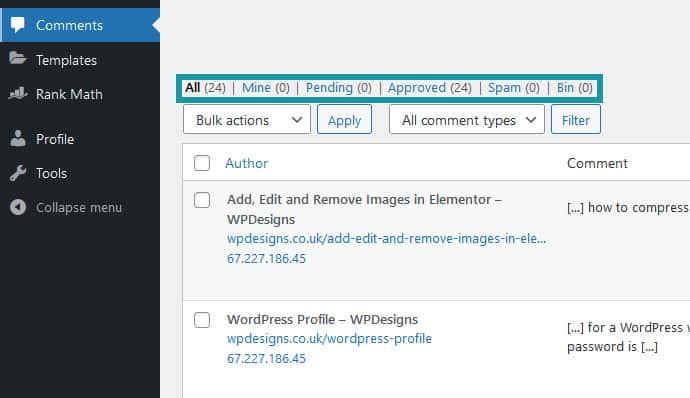This screenshot has width=690, height=398.
Task: Tick checkbox for Add, Edit and Remove Images comment
Action: coord(202,200)
